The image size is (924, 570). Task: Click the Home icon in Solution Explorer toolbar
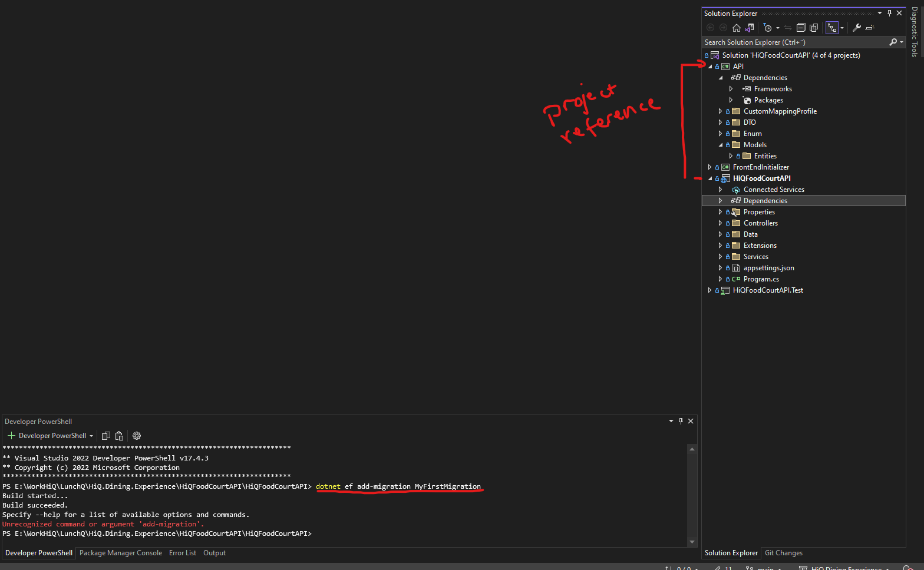click(737, 28)
